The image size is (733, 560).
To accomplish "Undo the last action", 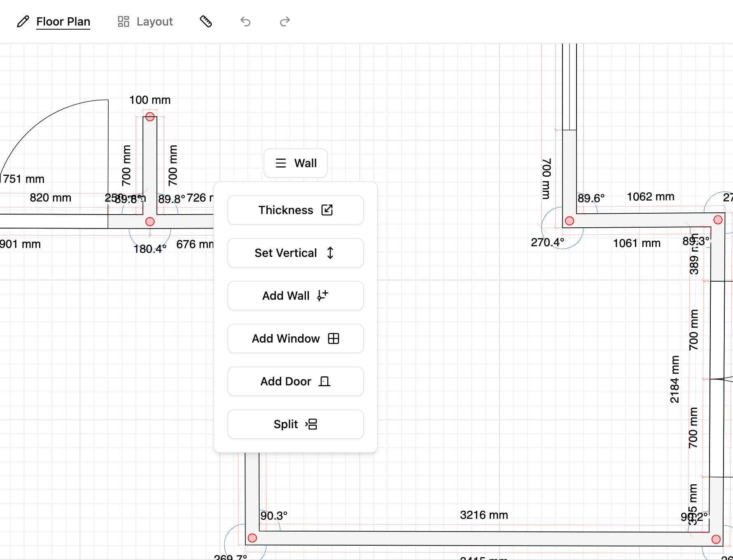I will [245, 21].
